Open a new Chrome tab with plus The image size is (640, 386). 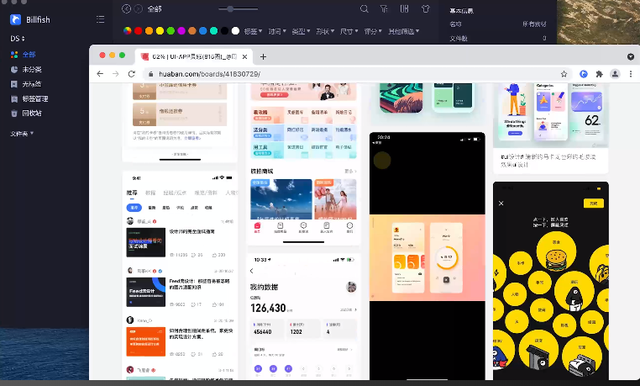pyautogui.click(x=263, y=57)
